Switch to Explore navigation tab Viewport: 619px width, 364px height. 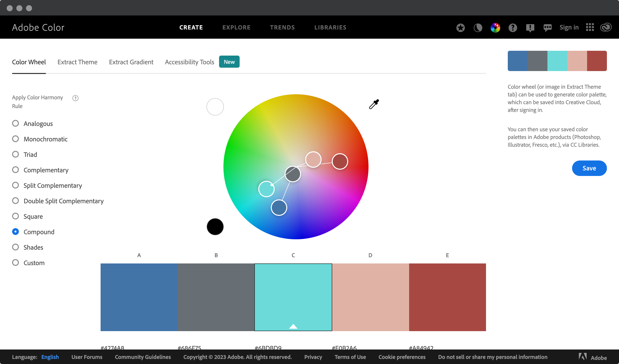coord(236,27)
